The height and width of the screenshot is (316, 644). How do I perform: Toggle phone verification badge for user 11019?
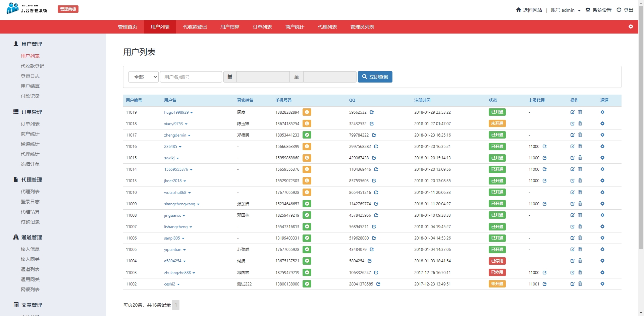tap(307, 112)
